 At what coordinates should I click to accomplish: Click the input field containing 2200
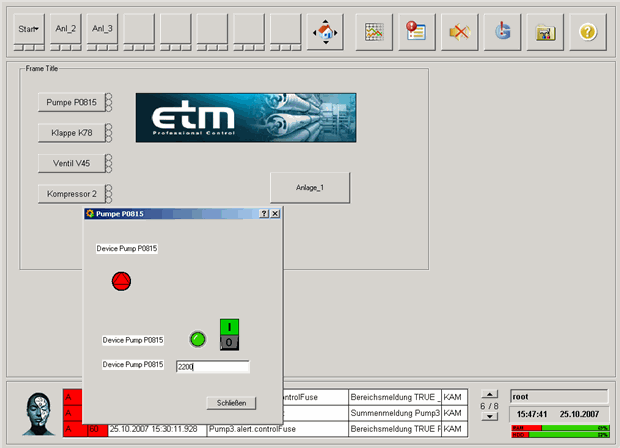point(212,367)
